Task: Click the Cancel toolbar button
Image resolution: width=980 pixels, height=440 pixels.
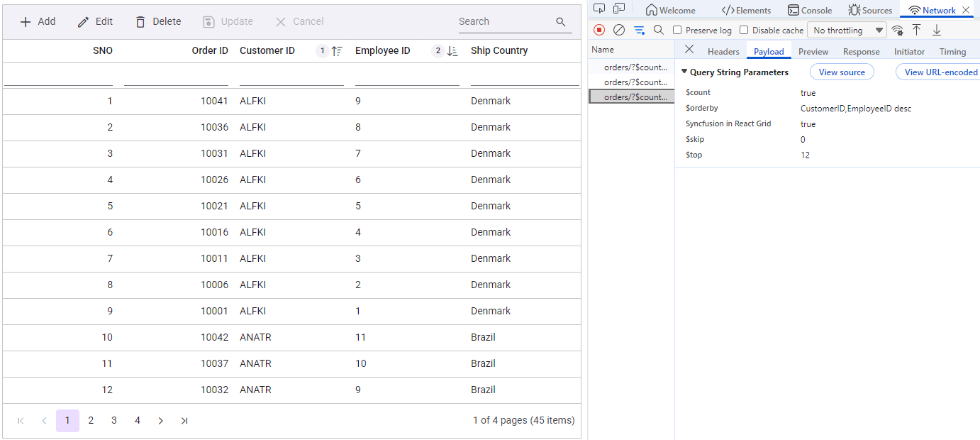Action: [x=299, y=21]
